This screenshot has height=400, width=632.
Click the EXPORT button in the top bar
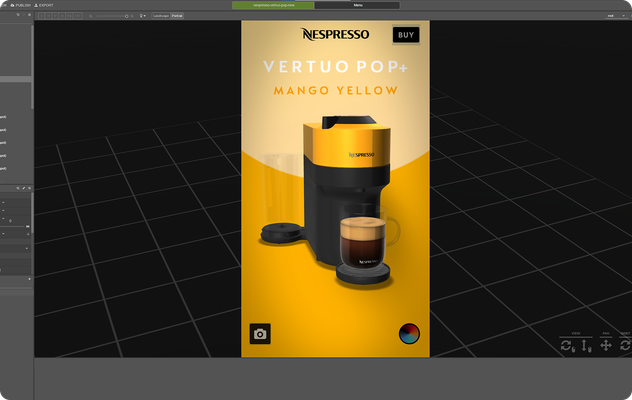click(44, 5)
